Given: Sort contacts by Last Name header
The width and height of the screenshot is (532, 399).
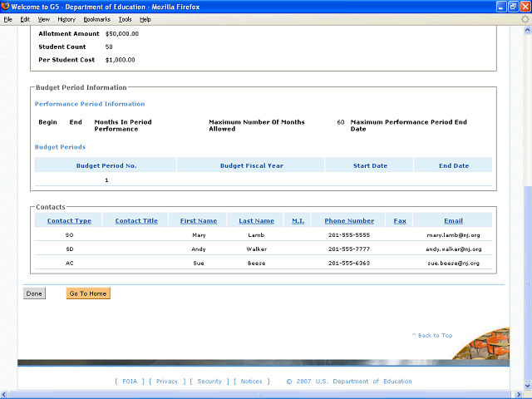Looking at the screenshot, I should (256, 221).
